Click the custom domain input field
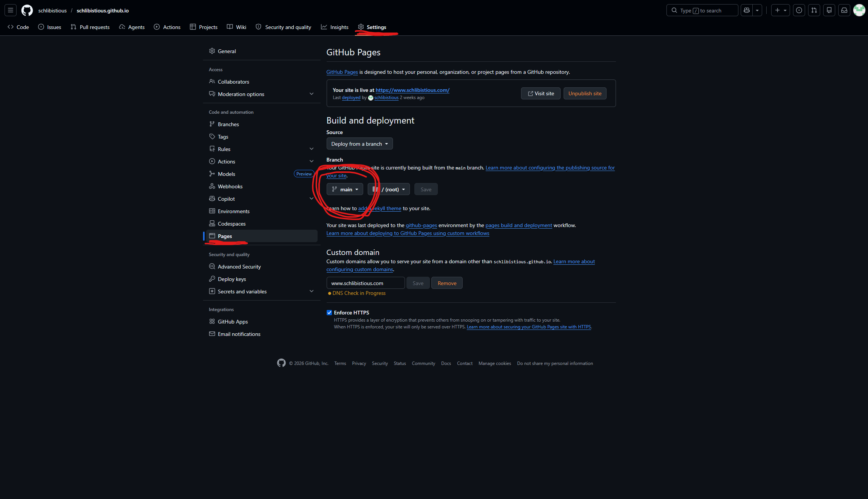 click(365, 283)
